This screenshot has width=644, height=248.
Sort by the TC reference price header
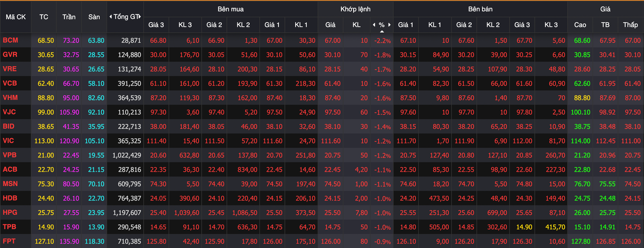point(44,17)
